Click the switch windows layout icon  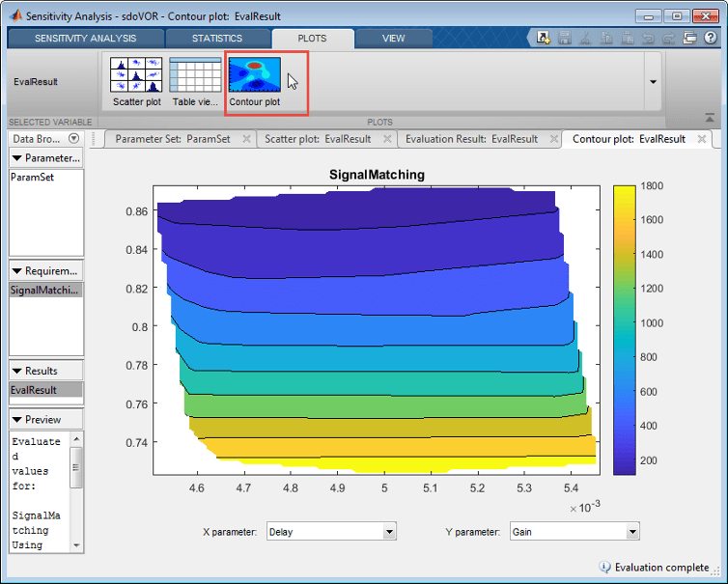689,39
